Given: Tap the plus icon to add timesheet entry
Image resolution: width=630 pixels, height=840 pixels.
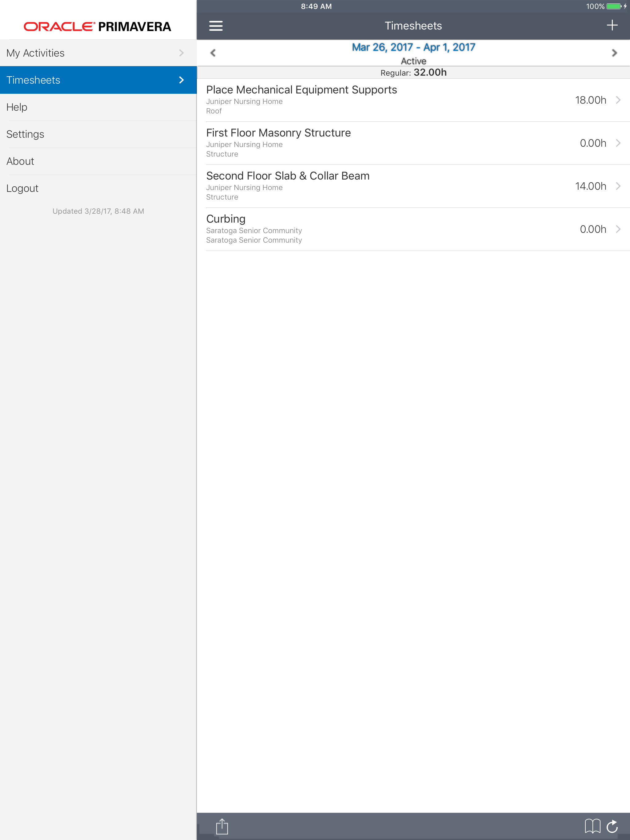Looking at the screenshot, I should tap(612, 26).
